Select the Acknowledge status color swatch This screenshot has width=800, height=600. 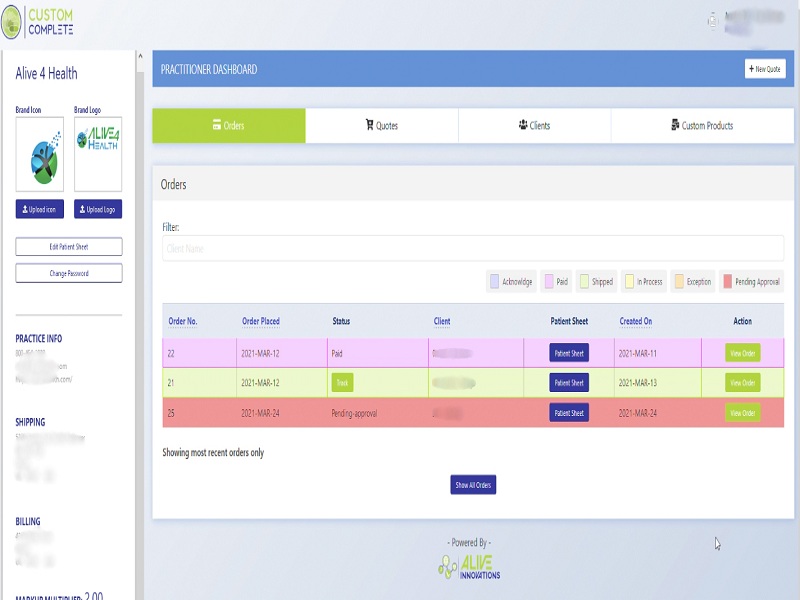pos(494,282)
